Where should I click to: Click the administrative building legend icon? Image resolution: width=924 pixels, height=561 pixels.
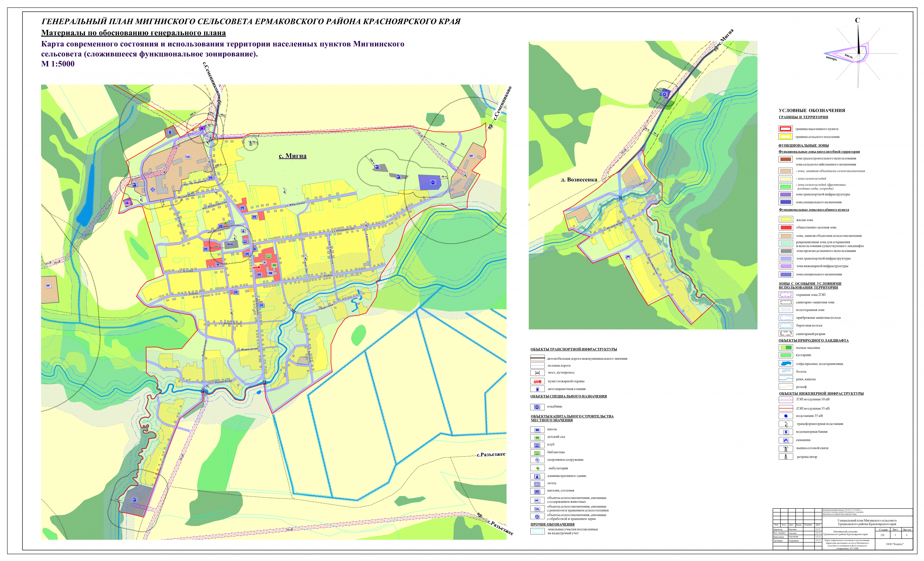(x=537, y=476)
